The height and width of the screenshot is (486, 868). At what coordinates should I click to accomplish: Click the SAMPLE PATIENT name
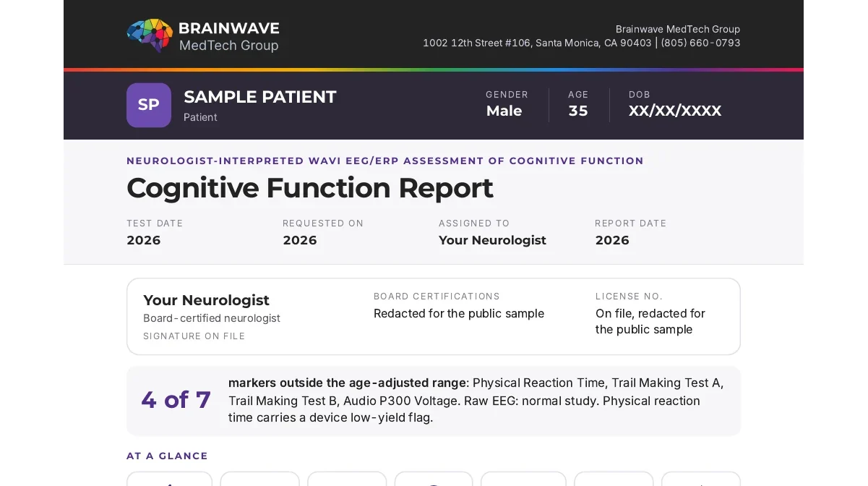click(260, 97)
